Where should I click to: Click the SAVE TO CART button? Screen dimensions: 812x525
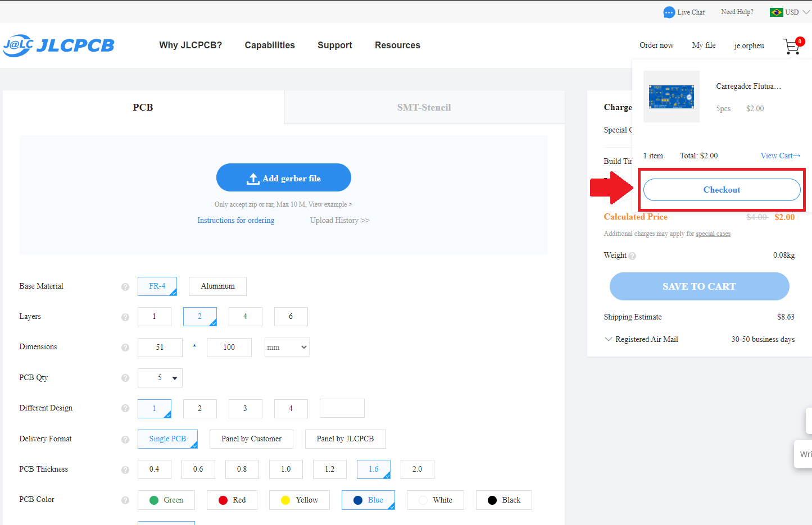coord(700,286)
